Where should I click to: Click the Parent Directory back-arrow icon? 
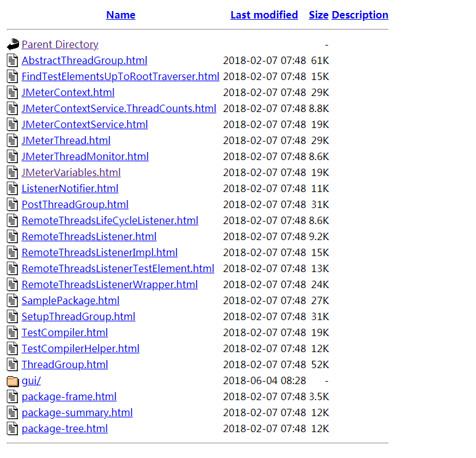[13, 44]
